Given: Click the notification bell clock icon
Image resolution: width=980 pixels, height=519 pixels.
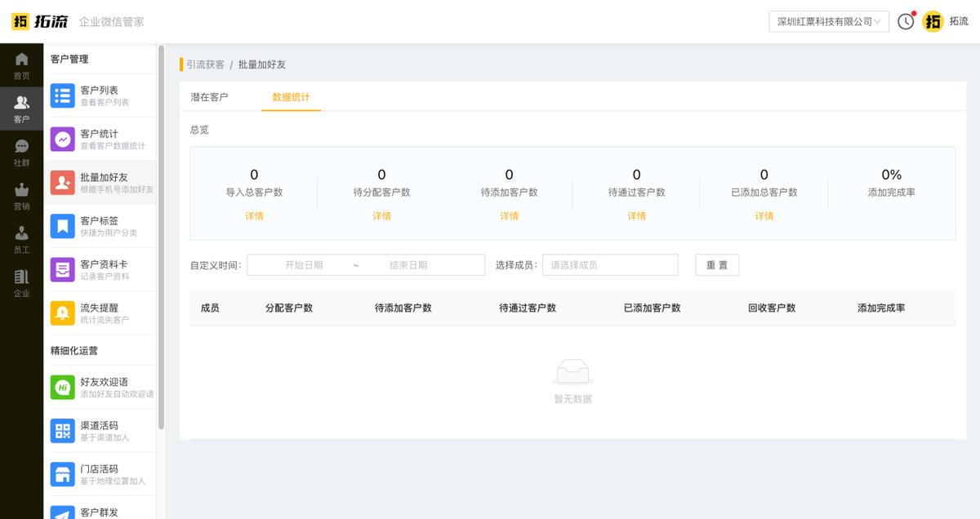Looking at the screenshot, I should coord(906,21).
